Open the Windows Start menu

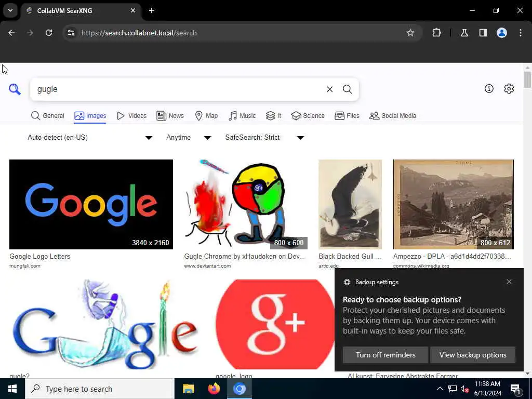tap(12, 389)
